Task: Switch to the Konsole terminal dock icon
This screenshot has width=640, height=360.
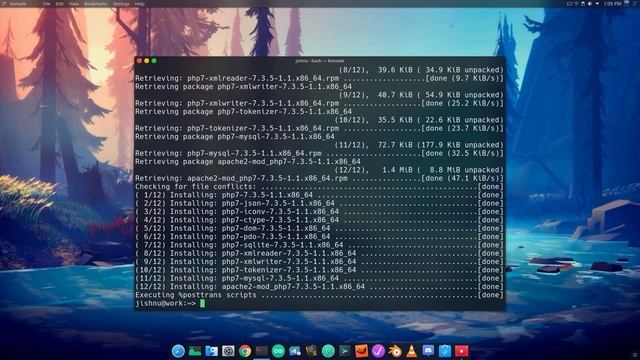Action: point(262,351)
